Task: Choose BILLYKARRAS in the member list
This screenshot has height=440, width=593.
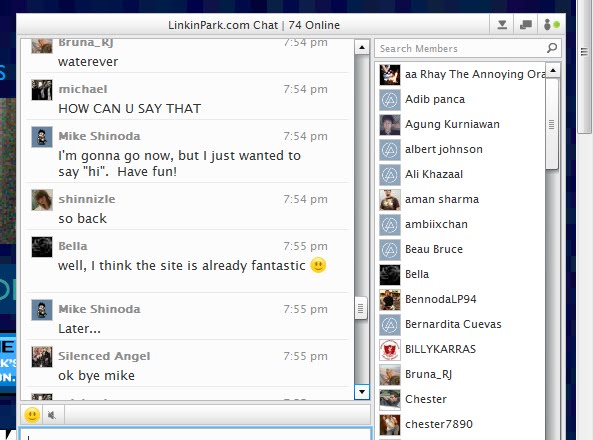Action: [x=462, y=349]
